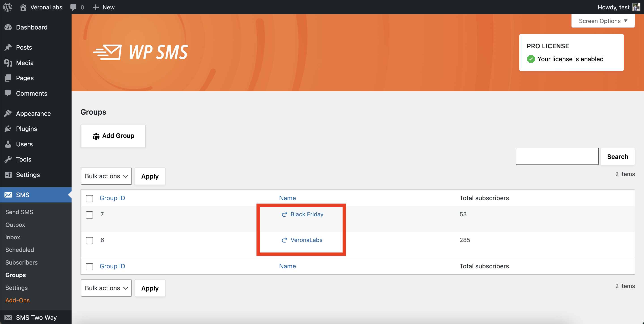644x324 pixels.
Task: Open Inbox submenu item
Action: coord(13,237)
